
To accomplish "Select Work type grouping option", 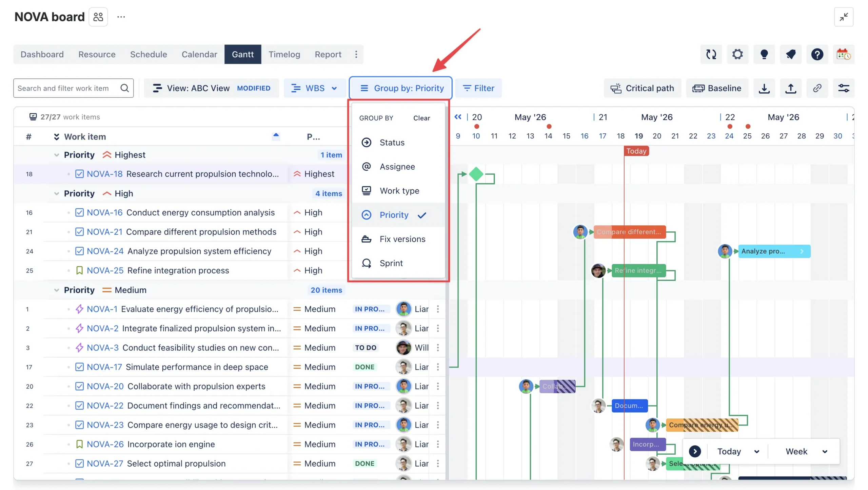I will click(398, 191).
